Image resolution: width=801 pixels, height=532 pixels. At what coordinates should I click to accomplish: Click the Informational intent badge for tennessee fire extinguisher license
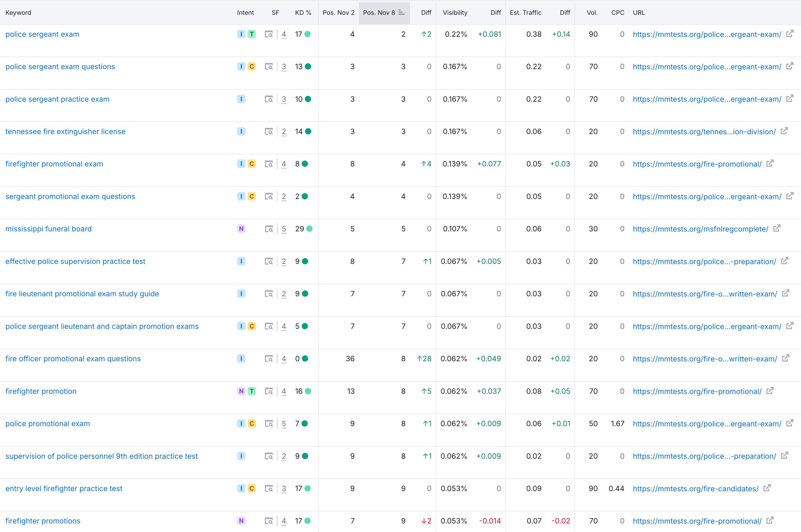241,131
